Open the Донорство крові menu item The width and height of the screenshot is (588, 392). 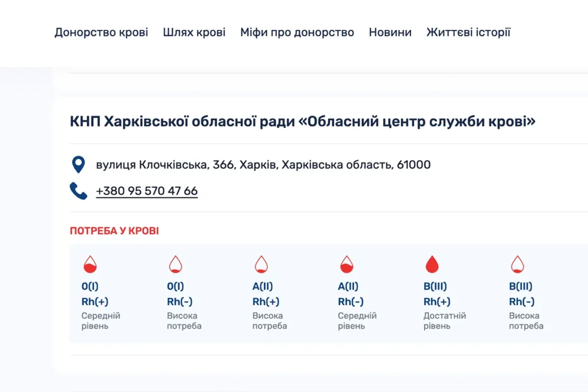pyautogui.click(x=101, y=32)
